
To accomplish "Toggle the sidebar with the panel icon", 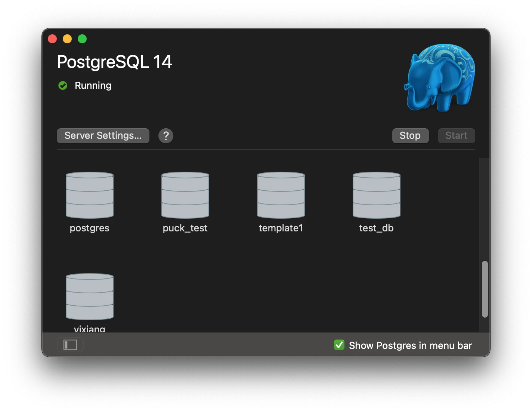I will 70,345.
